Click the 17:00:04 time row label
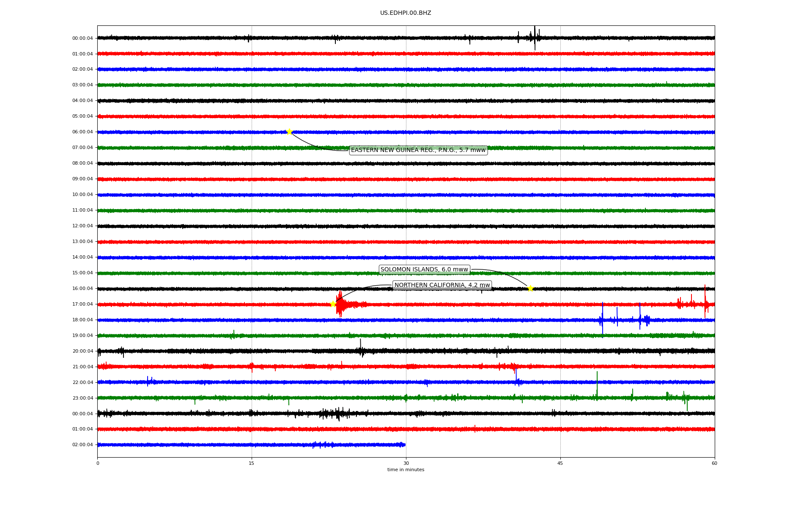The height and width of the screenshot is (508, 812). (x=82, y=304)
